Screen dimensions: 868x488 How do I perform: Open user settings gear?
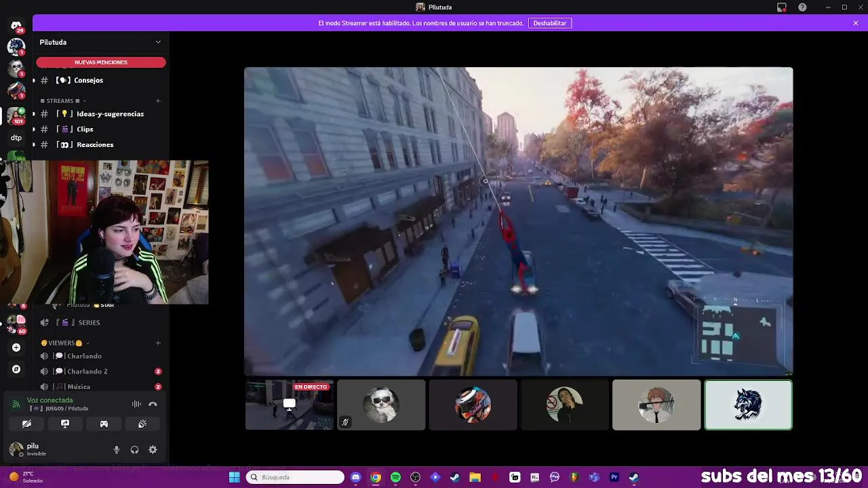[x=153, y=449]
